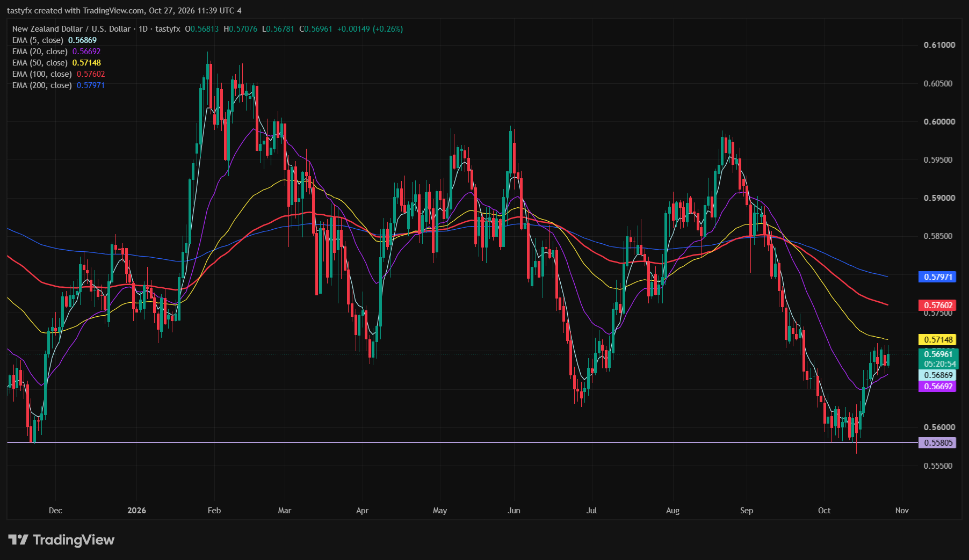Click the EMA (200, close) legend label
969x560 pixels.
(42, 85)
